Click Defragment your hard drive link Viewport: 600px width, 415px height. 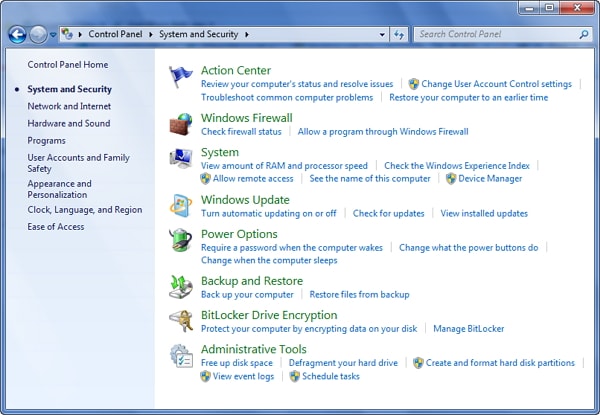(343, 363)
